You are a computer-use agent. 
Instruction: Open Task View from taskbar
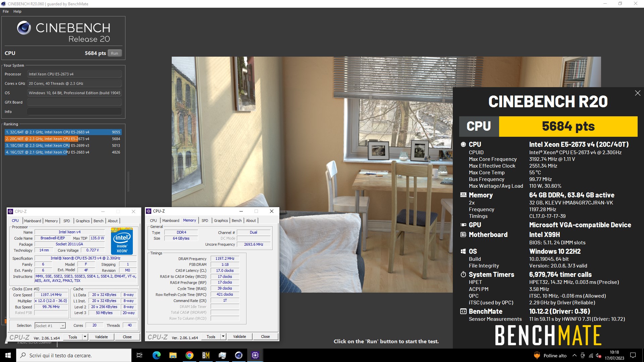(x=140, y=355)
